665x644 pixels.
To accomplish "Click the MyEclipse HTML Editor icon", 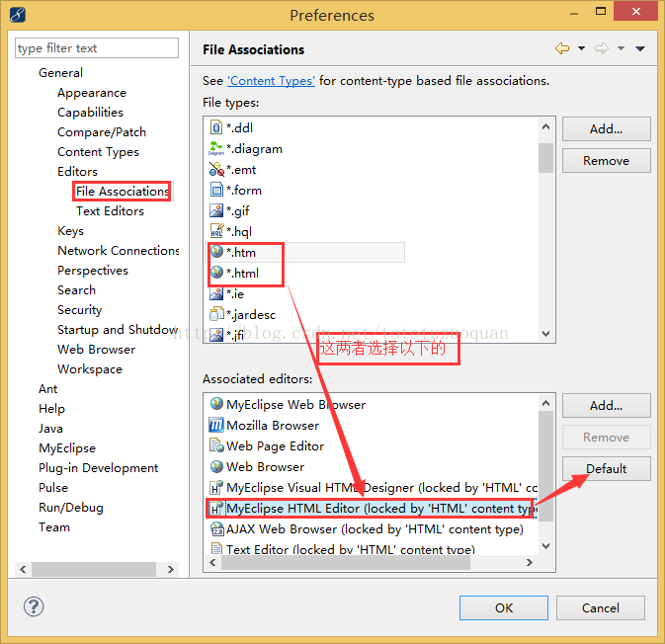I will [x=216, y=508].
